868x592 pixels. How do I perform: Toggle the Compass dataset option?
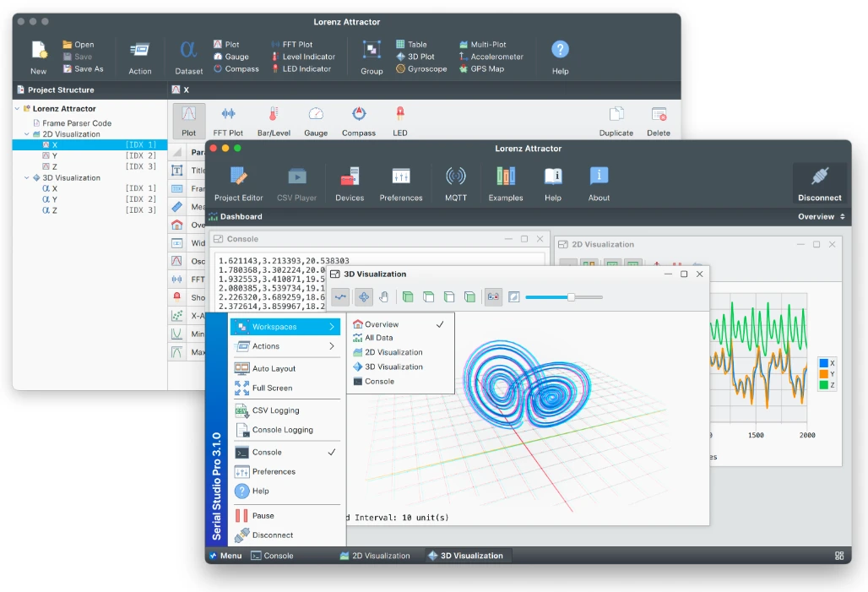(x=359, y=121)
